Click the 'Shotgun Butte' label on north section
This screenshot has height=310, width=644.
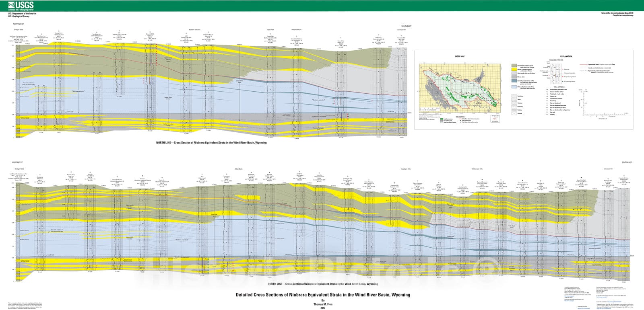pyautogui.click(x=19, y=29)
